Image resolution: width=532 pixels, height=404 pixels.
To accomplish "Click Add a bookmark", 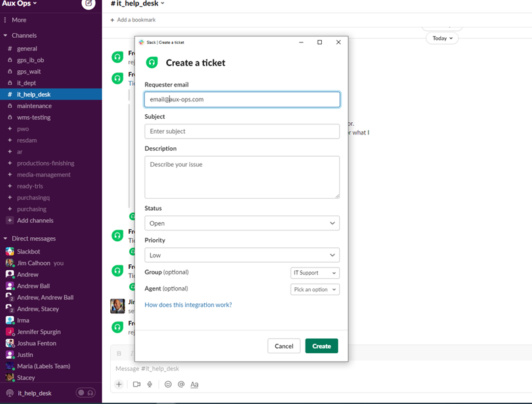I will (133, 20).
